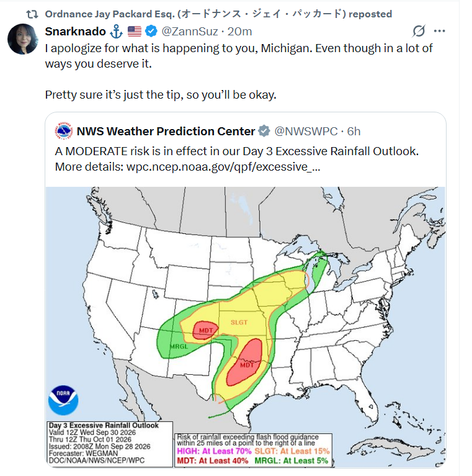Click the anchor emoji next to Snarknado
This screenshot has height=476, width=472.
pos(116,32)
